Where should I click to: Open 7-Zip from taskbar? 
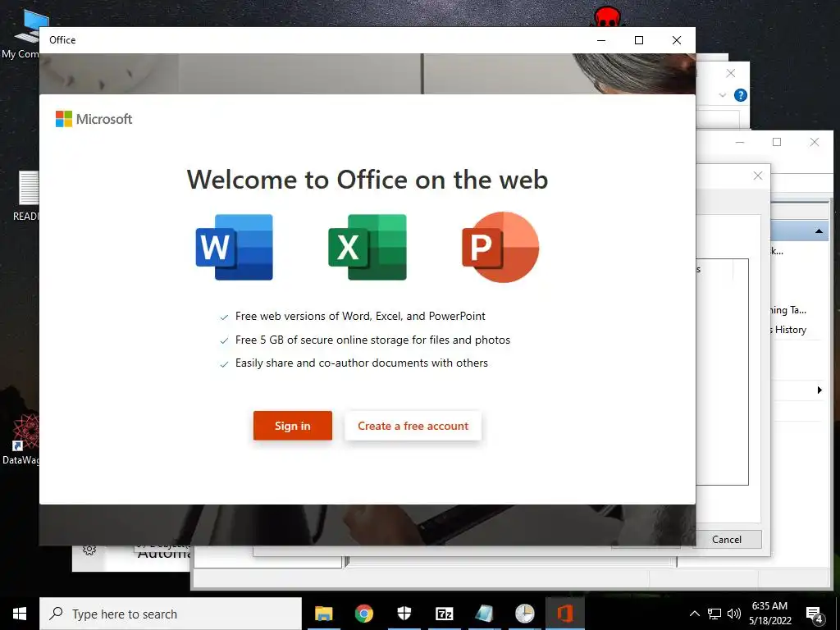[444, 614]
